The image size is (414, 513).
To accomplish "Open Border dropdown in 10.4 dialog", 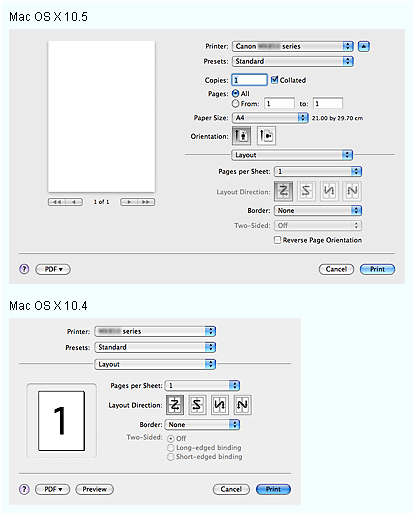I will click(202, 425).
